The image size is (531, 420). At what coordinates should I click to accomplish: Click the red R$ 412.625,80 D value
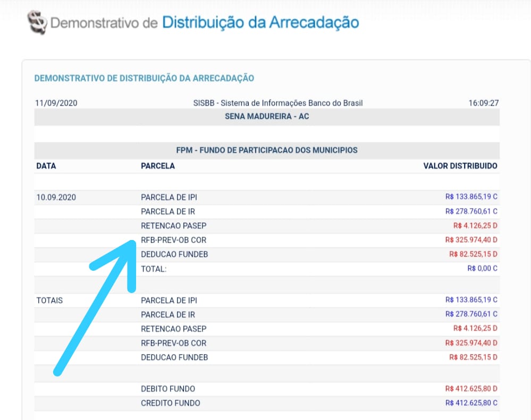471,389
